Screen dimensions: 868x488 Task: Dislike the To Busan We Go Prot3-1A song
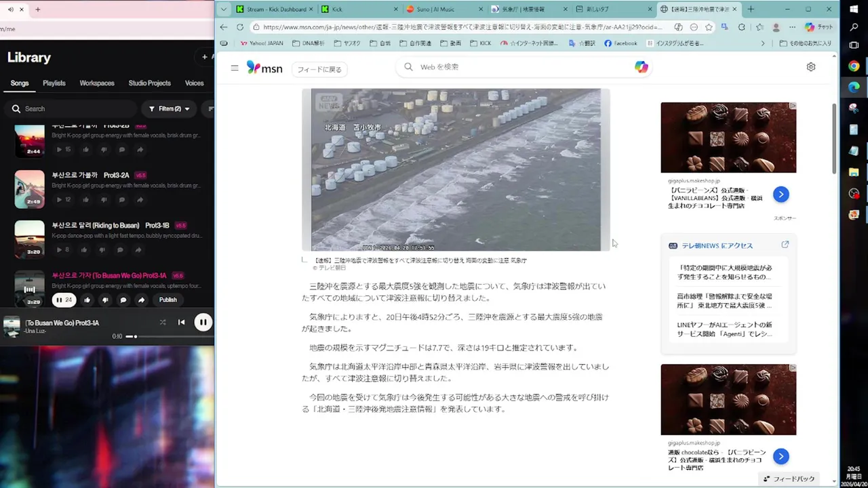[x=105, y=300]
